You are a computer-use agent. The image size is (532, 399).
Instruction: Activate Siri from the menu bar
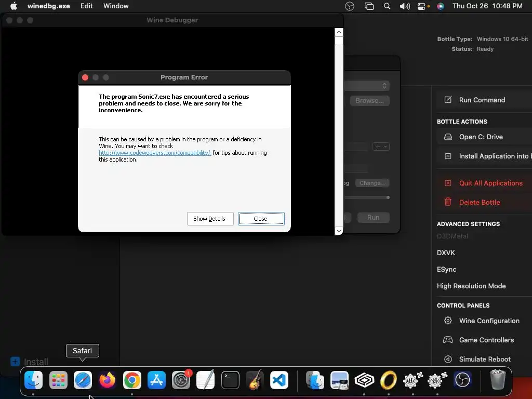pos(441,6)
